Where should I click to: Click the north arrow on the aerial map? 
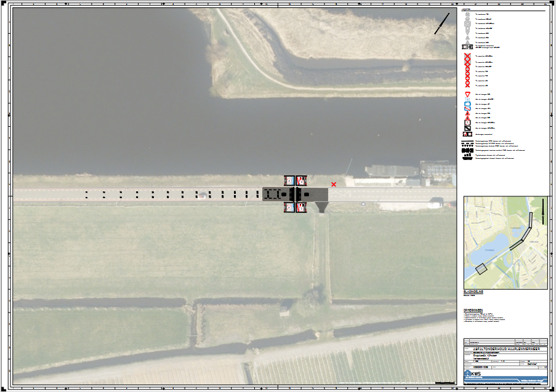coord(442,24)
